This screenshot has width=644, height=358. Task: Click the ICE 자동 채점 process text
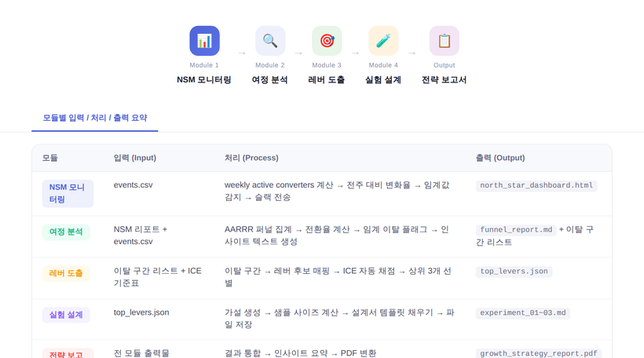338,277
